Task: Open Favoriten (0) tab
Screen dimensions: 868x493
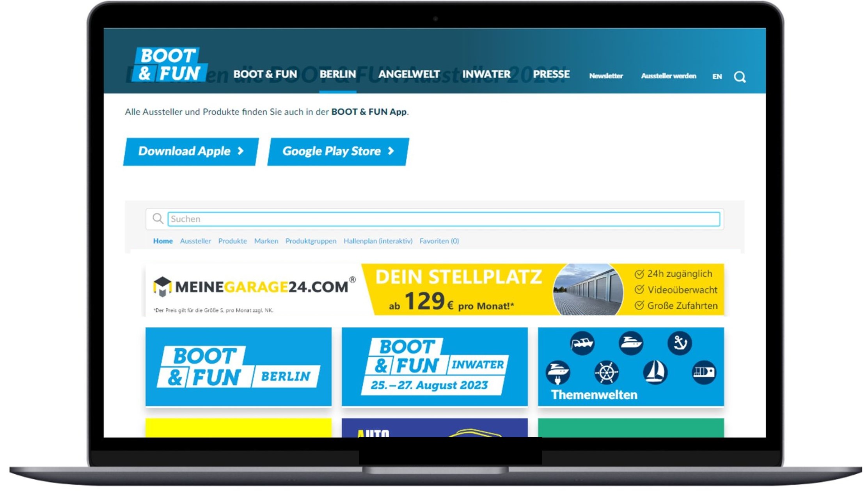Action: tap(439, 241)
